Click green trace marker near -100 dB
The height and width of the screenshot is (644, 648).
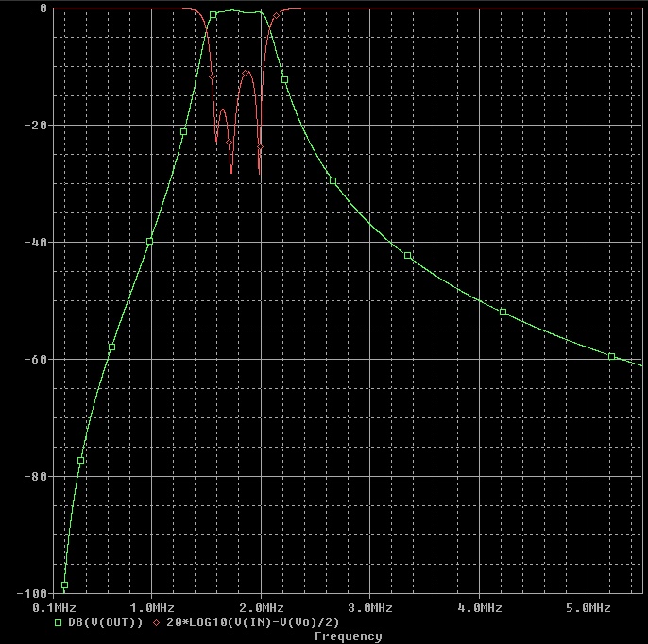click(x=64, y=585)
